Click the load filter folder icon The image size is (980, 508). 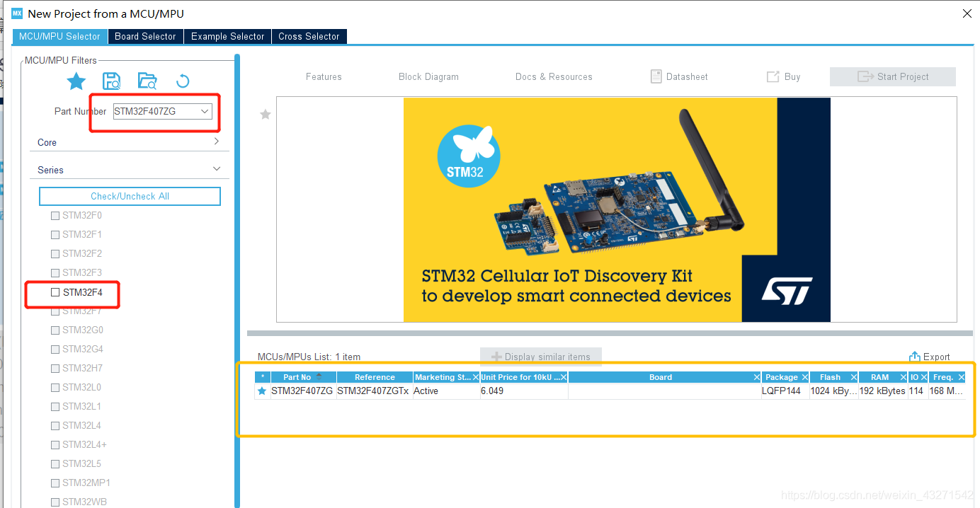[147, 81]
